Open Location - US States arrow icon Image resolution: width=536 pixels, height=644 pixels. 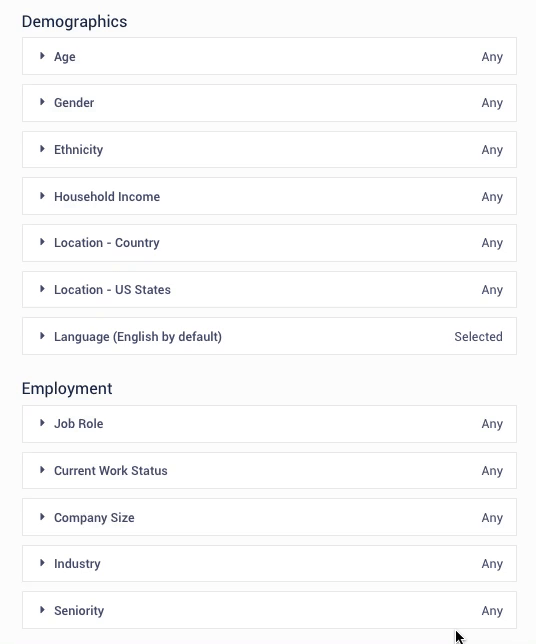click(x=42, y=289)
